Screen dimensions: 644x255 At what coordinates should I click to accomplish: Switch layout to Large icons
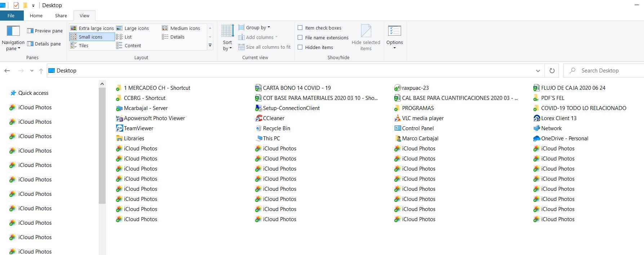[132, 28]
